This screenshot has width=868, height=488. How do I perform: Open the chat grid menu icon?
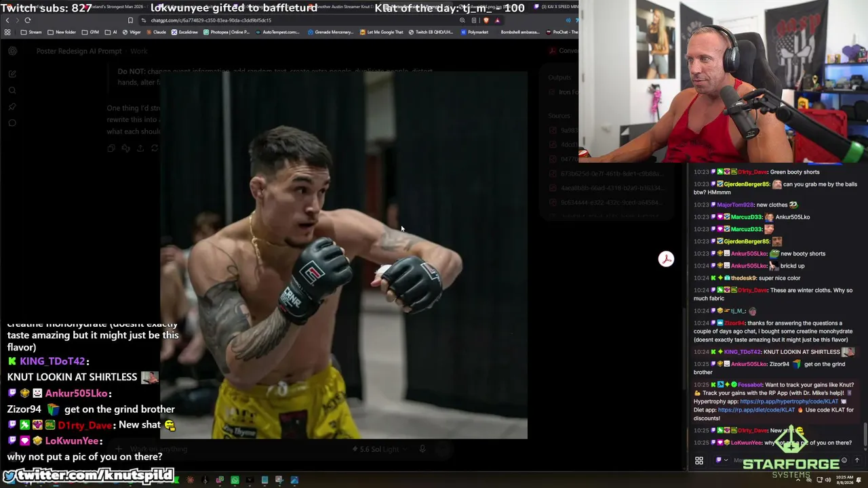coord(699,461)
